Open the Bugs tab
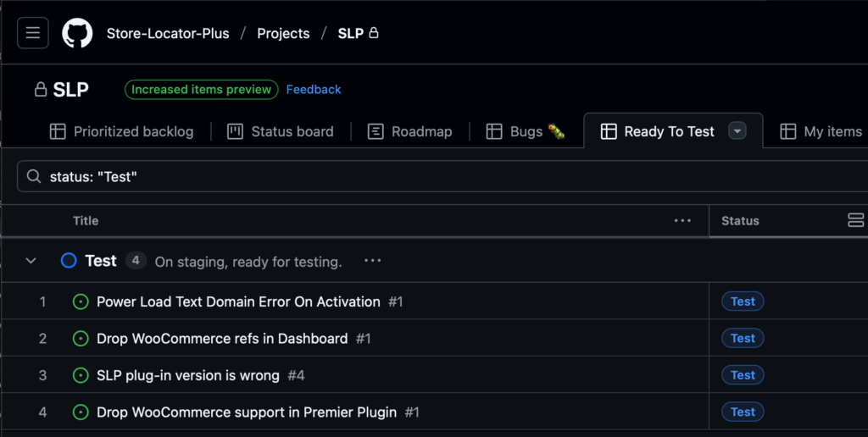 tap(526, 131)
